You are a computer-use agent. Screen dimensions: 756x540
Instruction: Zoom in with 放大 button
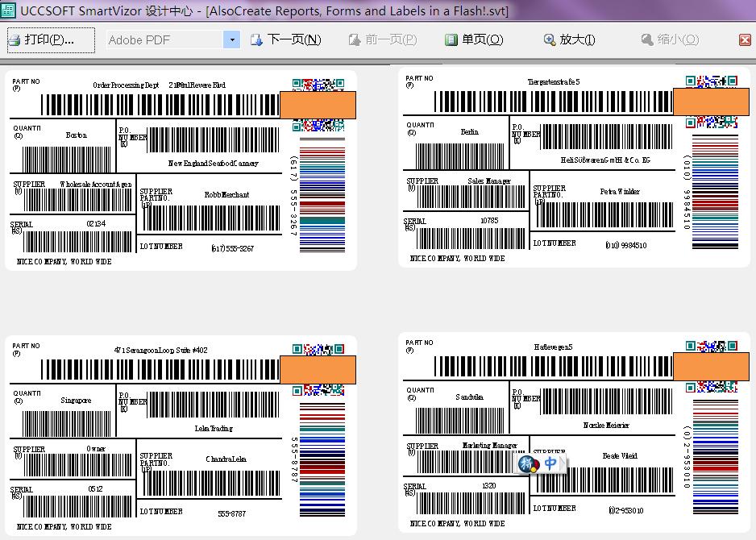point(569,39)
